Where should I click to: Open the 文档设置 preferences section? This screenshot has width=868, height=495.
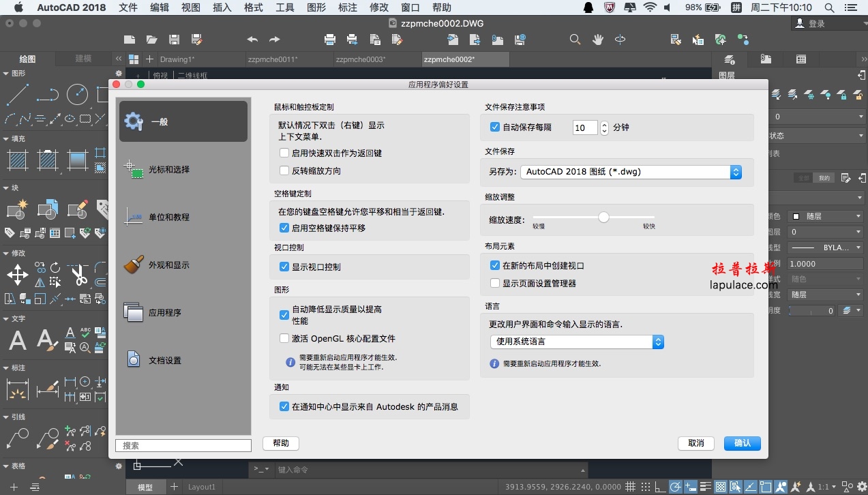(164, 360)
